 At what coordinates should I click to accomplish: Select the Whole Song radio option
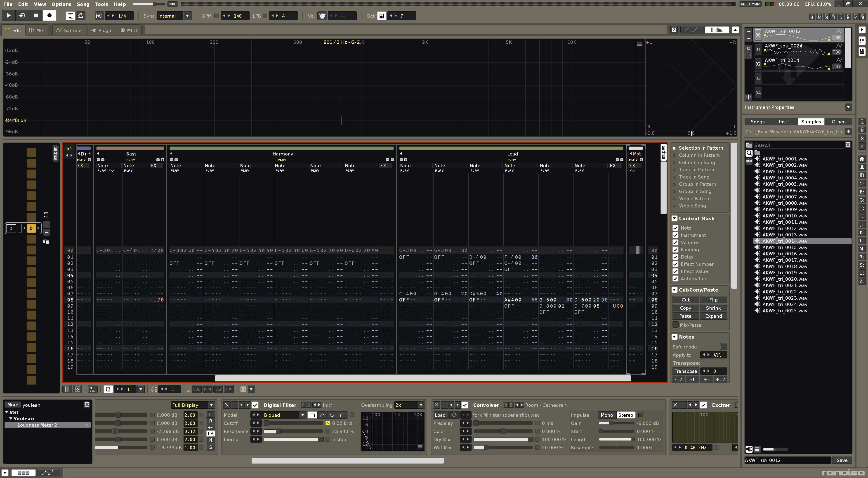click(x=689, y=206)
